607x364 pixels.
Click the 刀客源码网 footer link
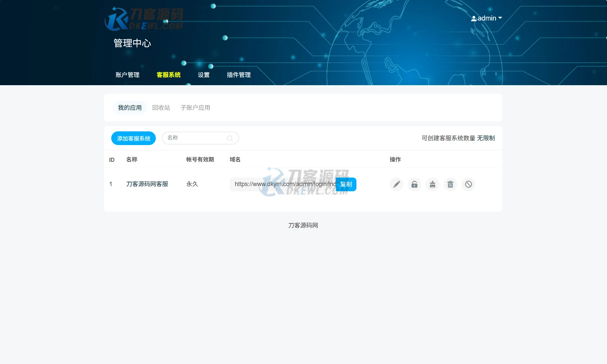click(303, 225)
